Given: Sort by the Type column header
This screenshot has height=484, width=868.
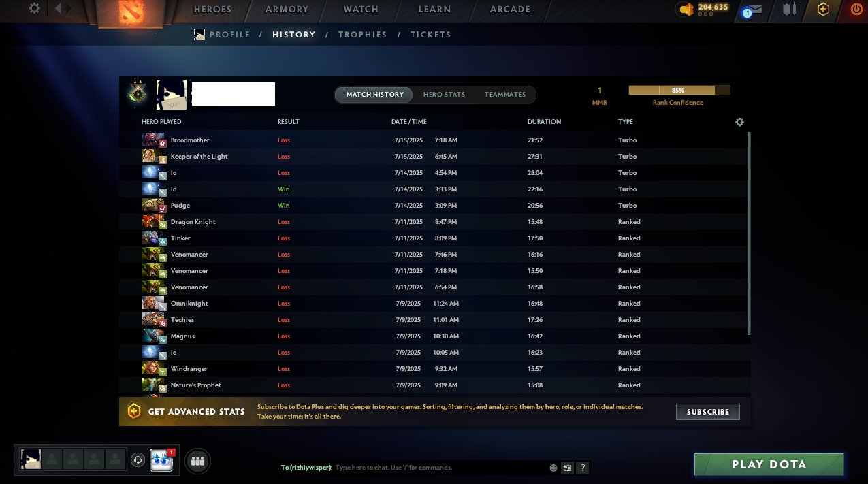Looking at the screenshot, I should (x=626, y=122).
